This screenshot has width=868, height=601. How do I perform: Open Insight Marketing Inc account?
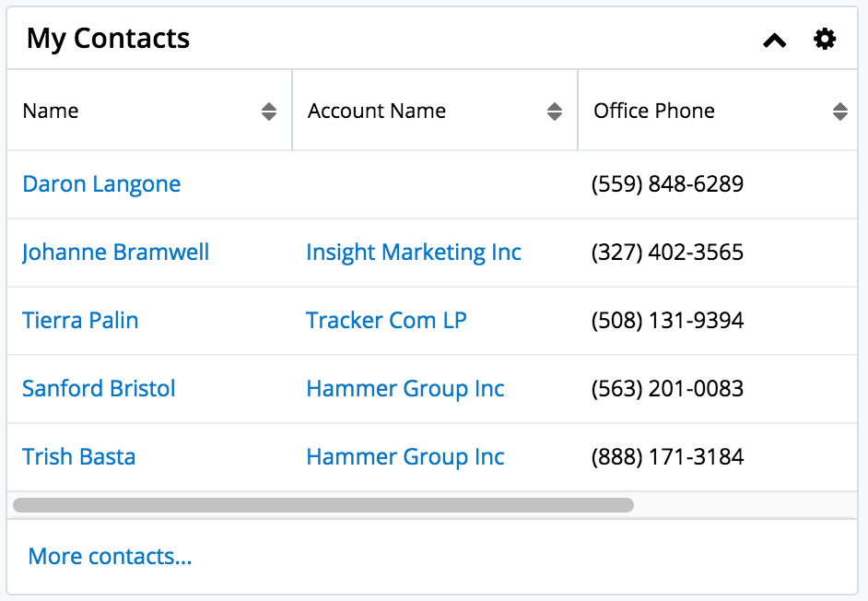(414, 253)
